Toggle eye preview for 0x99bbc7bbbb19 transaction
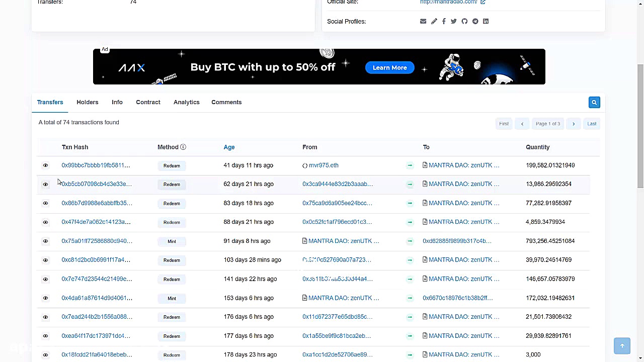Screen dimensions: 644x362 (x=45, y=165)
